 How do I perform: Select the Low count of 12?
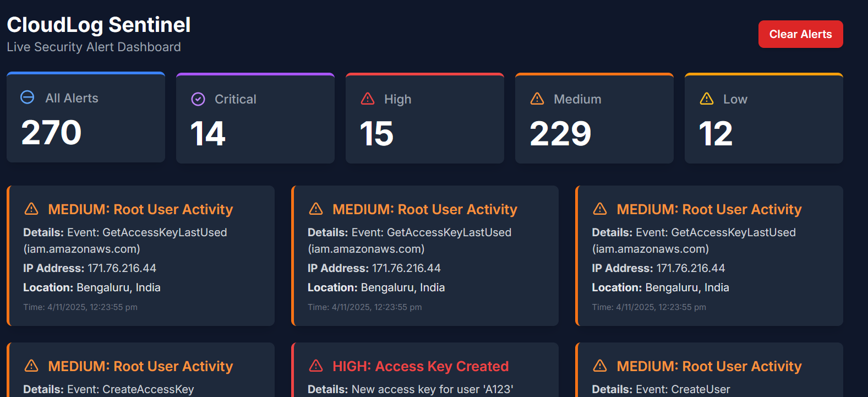pos(716,134)
